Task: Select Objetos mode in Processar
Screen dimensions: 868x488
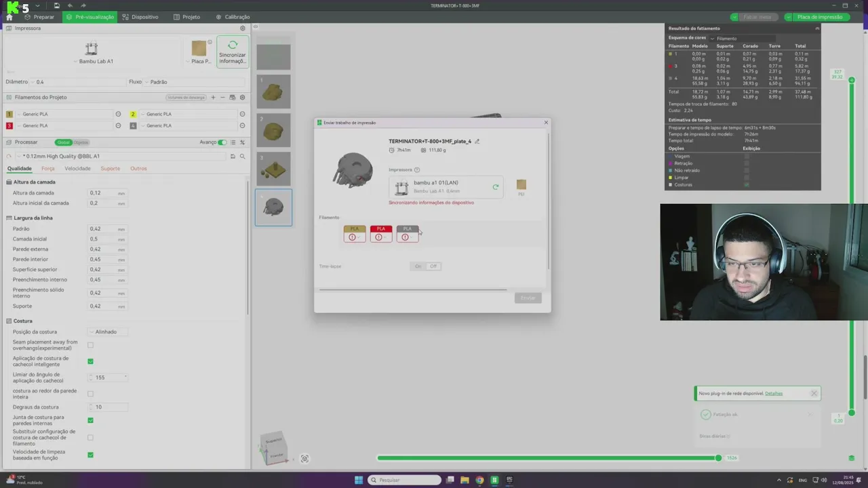Action: pyautogui.click(x=81, y=142)
